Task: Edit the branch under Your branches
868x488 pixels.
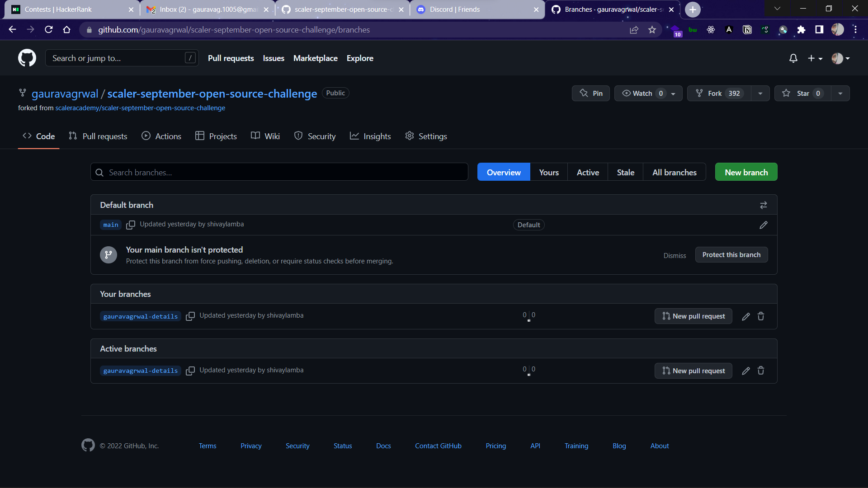Action: pyautogui.click(x=745, y=316)
